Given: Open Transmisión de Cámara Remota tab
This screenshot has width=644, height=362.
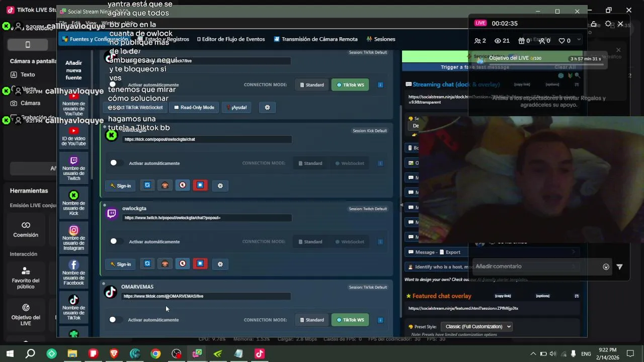Looking at the screenshot, I should tap(316, 39).
